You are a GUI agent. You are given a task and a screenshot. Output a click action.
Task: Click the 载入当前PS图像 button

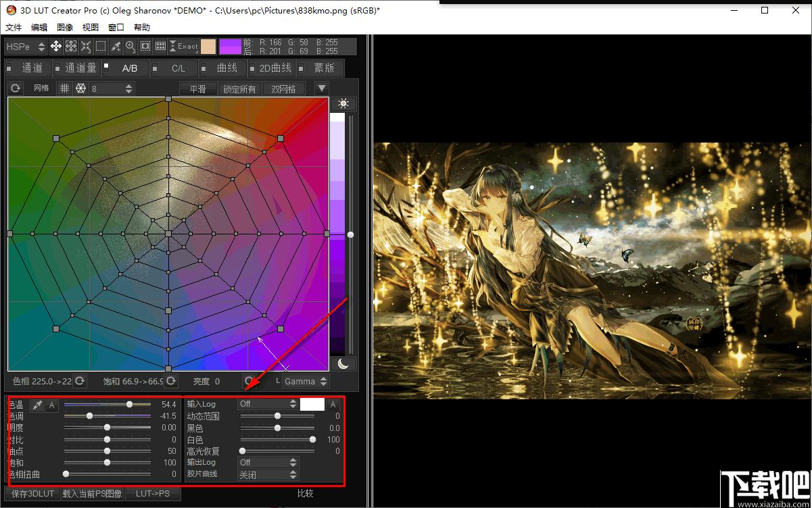pos(92,494)
